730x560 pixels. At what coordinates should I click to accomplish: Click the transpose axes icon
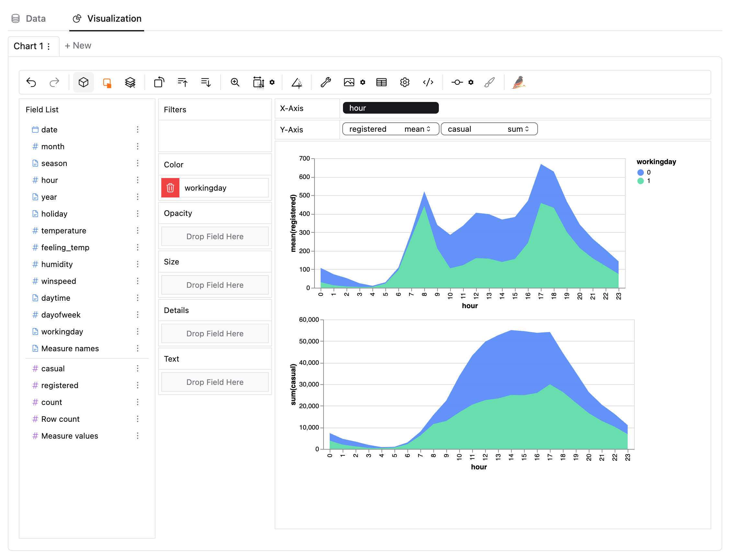159,82
